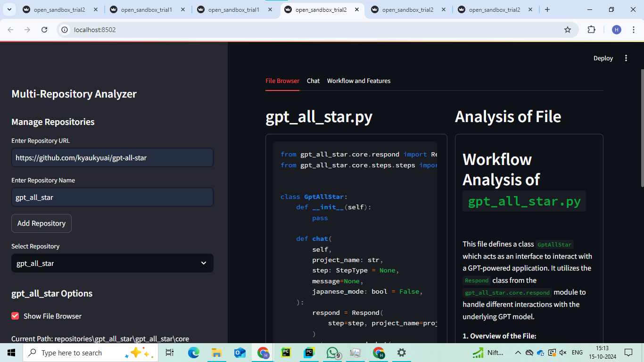
Task: Click the gpt_all_star.py file heading
Action: 319,117
